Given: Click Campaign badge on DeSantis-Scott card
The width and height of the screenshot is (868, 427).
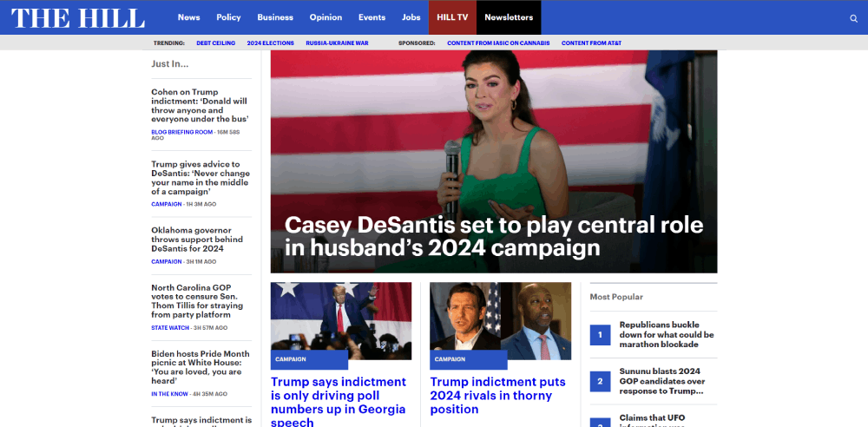Looking at the screenshot, I should click(469, 359).
